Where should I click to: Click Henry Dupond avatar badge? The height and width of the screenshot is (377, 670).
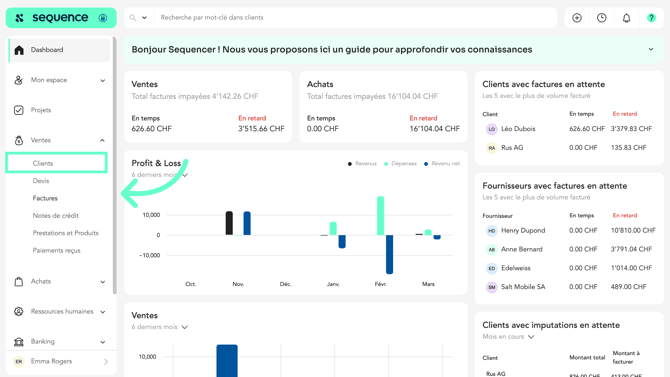tap(492, 231)
